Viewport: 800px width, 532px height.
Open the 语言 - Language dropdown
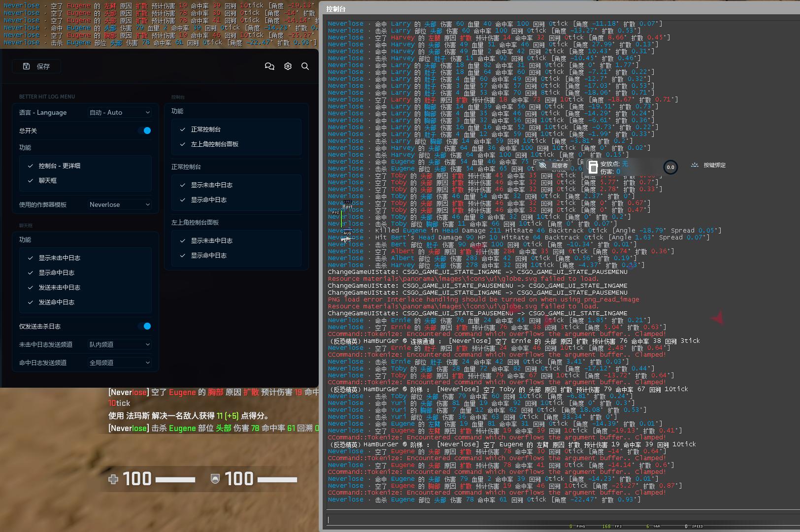tap(119, 112)
